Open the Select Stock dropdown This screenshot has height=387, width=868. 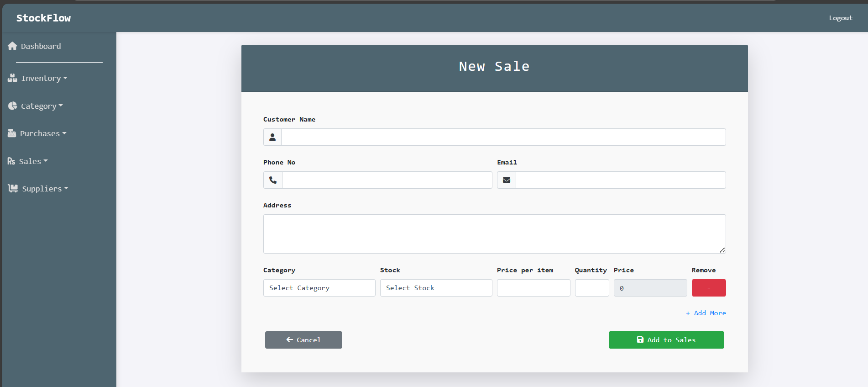(x=436, y=288)
